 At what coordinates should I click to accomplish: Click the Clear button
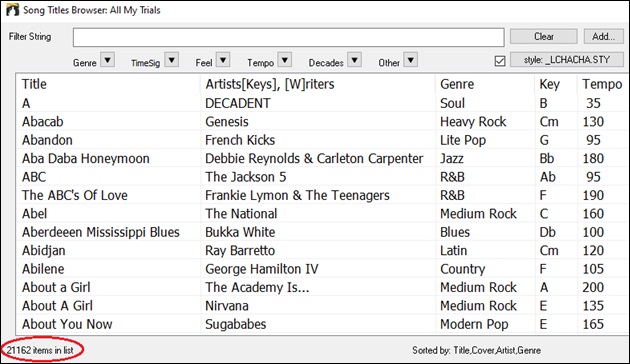544,37
